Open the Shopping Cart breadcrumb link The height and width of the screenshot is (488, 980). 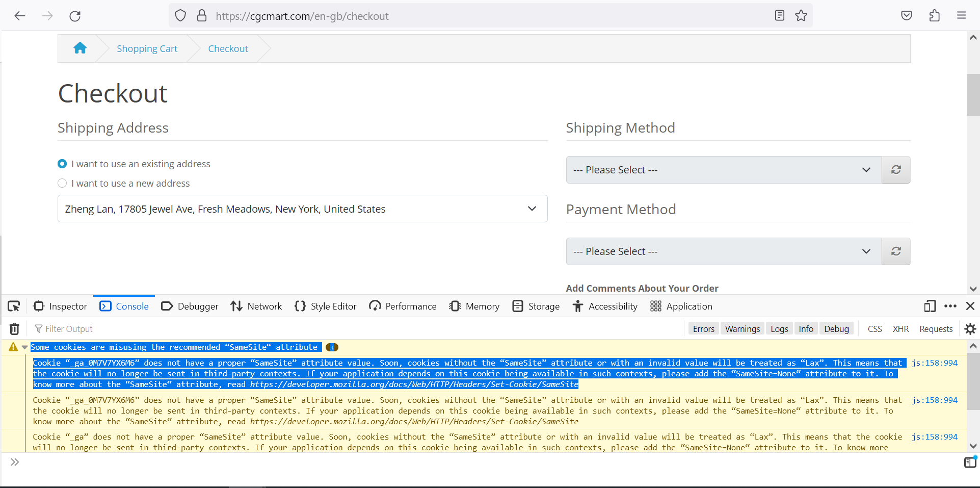pos(147,48)
